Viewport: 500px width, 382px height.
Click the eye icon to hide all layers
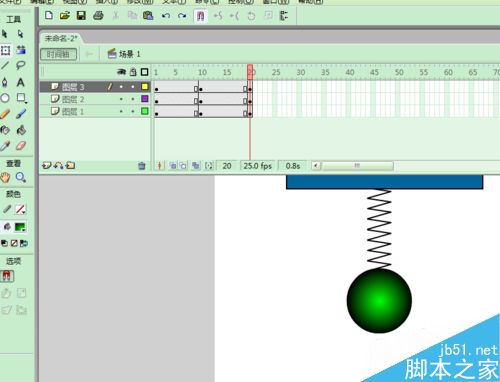click(x=121, y=72)
